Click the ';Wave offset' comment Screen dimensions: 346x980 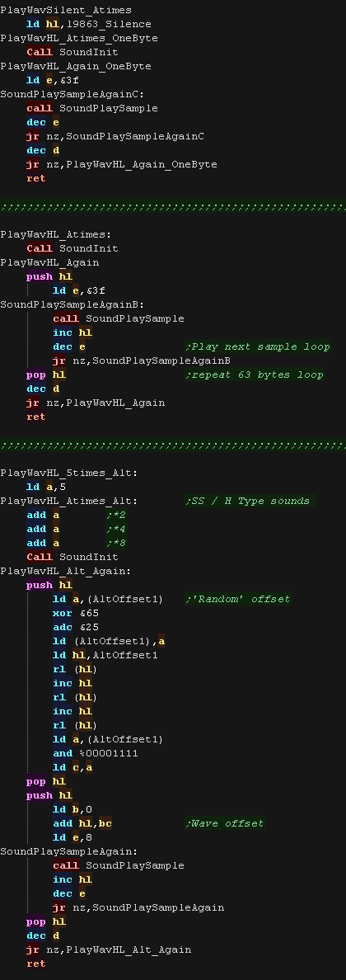(224, 823)
